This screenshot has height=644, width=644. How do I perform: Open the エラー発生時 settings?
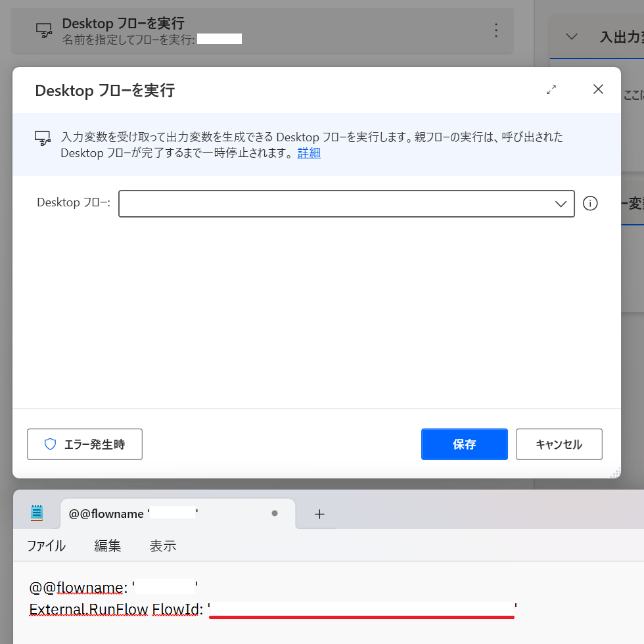[85, 444]
